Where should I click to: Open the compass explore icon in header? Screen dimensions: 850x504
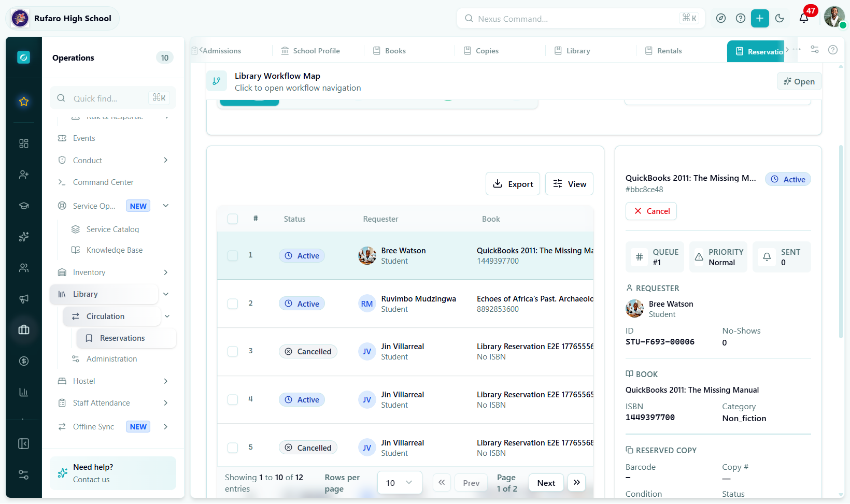[x=721, y=18]
